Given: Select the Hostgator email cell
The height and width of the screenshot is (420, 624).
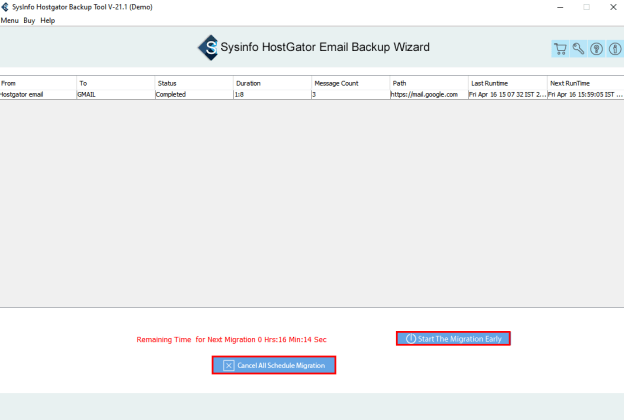Looking at the screenshot, I should (x=38, y=95).
